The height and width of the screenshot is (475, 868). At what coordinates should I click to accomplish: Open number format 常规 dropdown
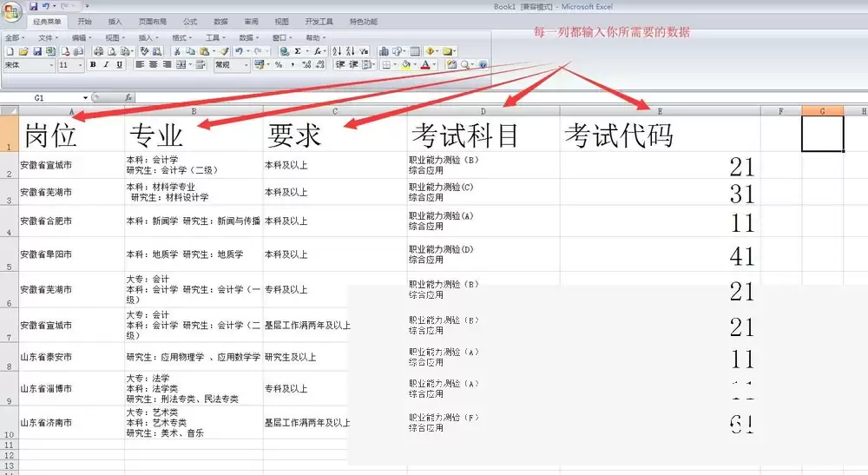247,65
